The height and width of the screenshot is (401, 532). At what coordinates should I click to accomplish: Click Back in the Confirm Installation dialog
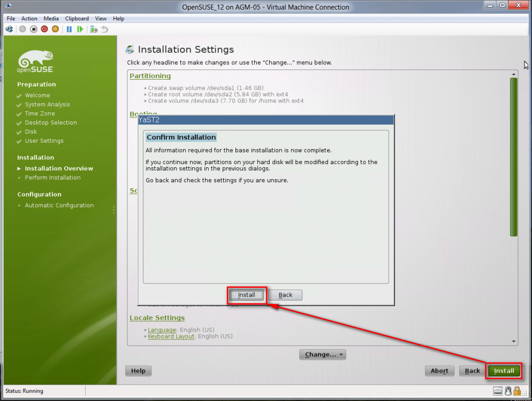click(x=285, y=295)
